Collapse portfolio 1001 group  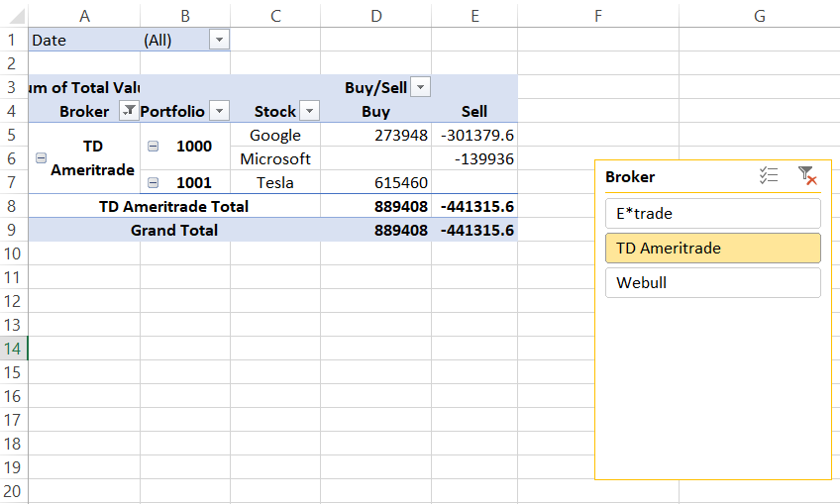(x=154, y=182)
